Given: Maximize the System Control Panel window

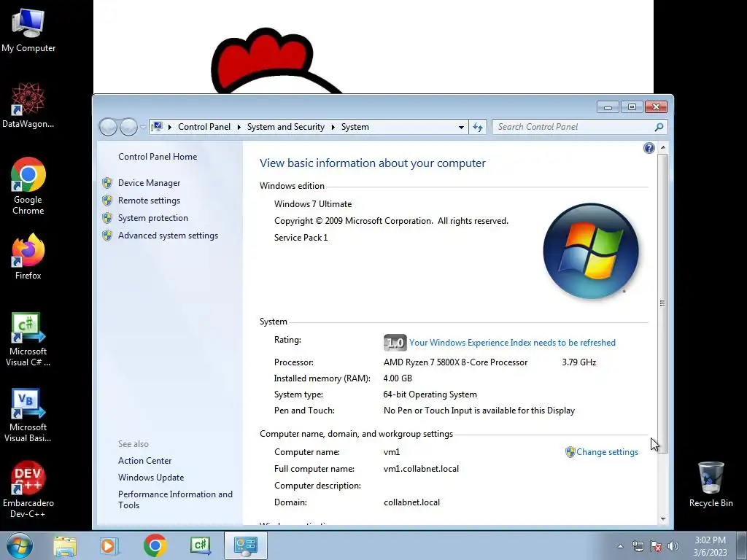Looking at the screenshot, I should click(632, 107).
